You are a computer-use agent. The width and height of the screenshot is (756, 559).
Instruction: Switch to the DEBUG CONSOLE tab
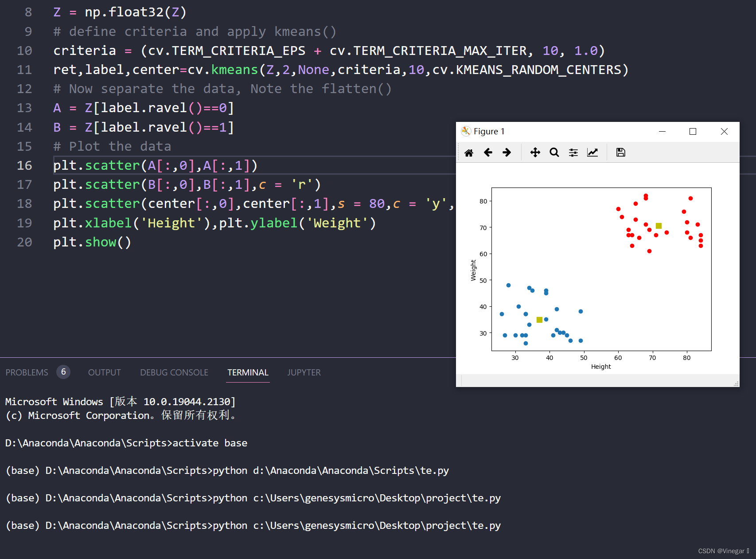[x=174, y=372]
